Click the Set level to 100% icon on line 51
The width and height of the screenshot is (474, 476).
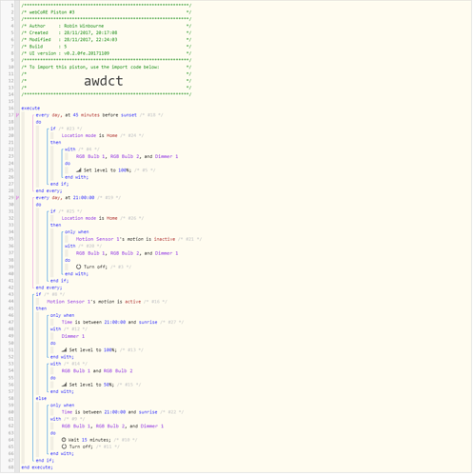coord(64,350)
